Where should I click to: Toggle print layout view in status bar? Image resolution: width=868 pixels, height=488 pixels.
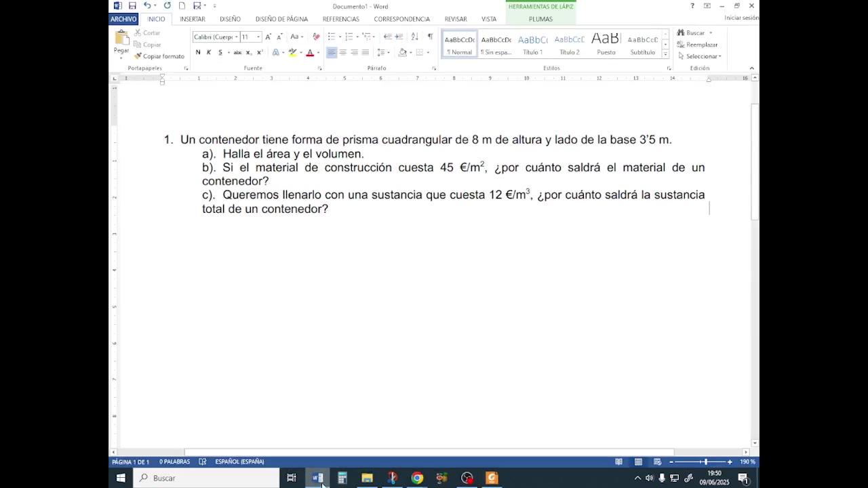(x=638, y=462)
